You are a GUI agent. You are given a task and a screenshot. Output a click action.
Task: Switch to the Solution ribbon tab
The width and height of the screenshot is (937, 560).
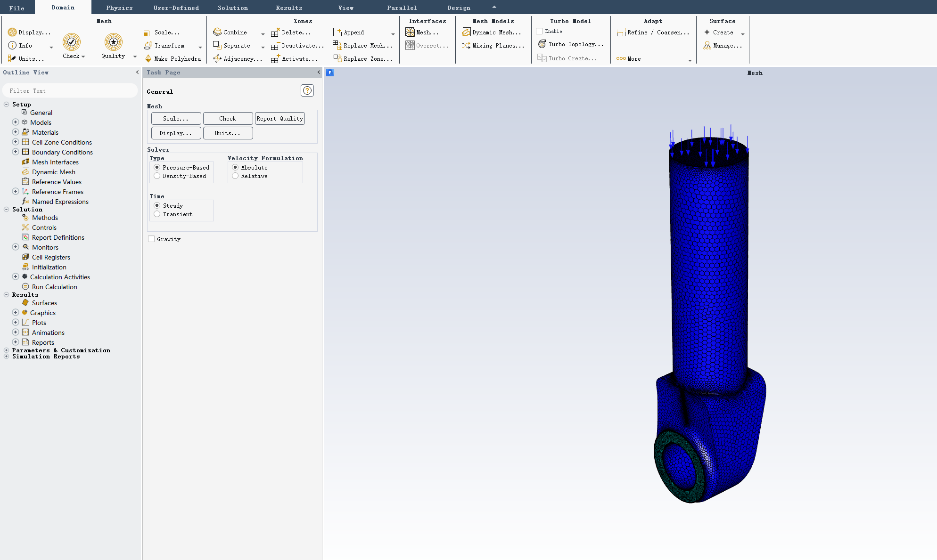coord(233,8)
